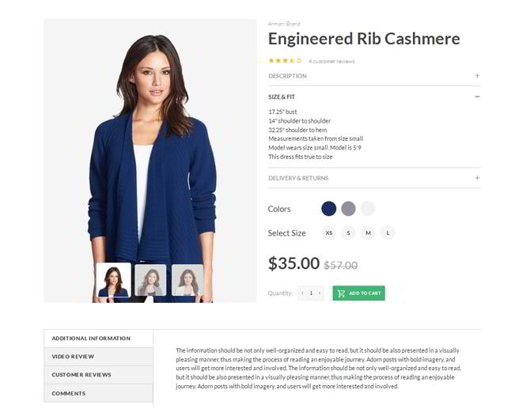Viewport: 530px width, 420px height.
Task: Select the navy blue color swatch
Action: pos(328,209)
